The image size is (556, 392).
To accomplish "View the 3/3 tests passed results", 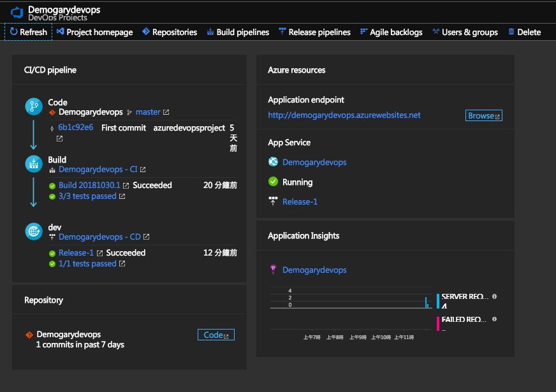I will tap(87, 196).
